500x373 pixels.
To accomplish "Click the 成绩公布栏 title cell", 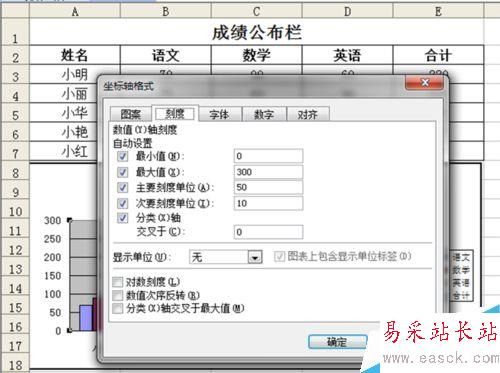I will [x=257, y=32].
